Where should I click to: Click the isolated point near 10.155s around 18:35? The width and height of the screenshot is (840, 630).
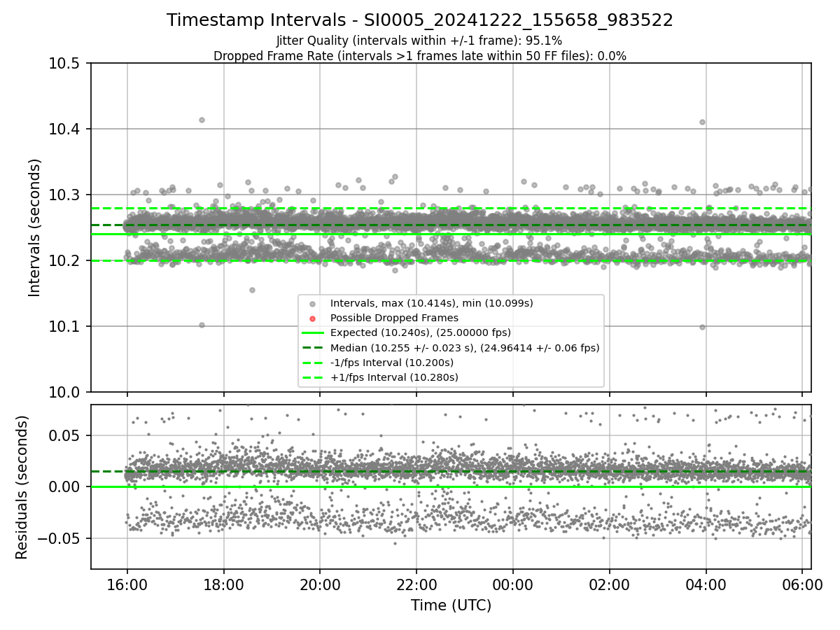coord(252,290)
